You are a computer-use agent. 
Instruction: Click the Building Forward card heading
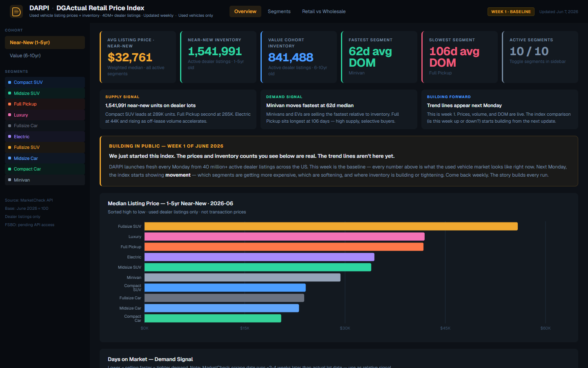[x=449, y=97]
